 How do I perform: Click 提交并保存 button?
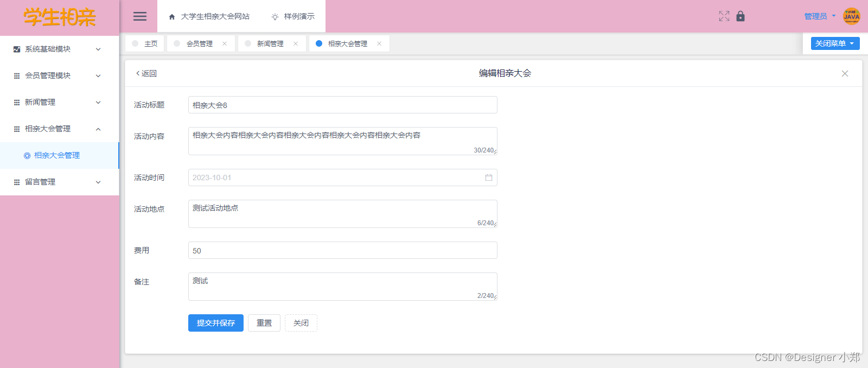click(x=216, y=323)
